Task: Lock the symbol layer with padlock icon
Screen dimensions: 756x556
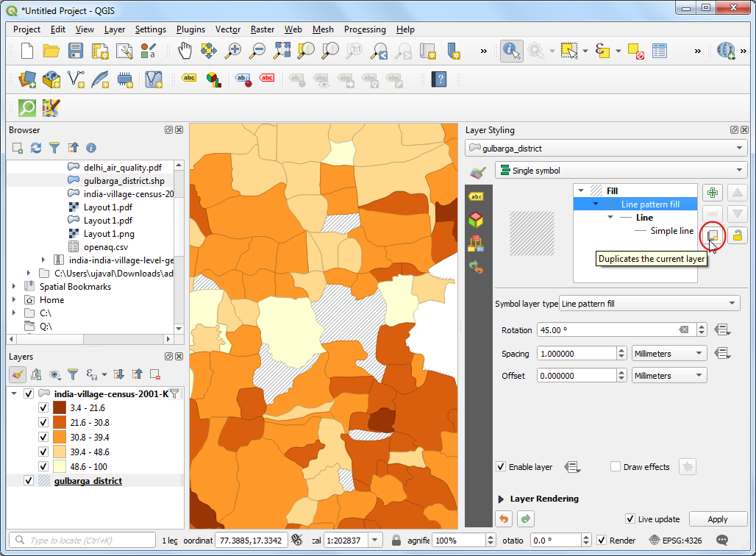Action: coord(737,235)
